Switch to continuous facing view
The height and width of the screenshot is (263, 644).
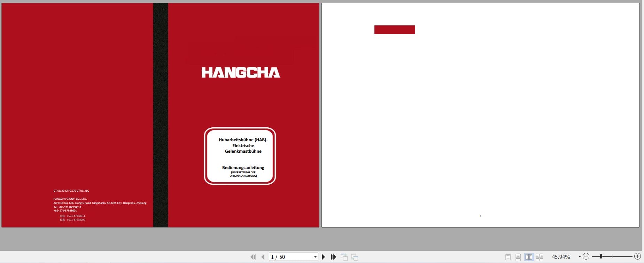point(539,257)
